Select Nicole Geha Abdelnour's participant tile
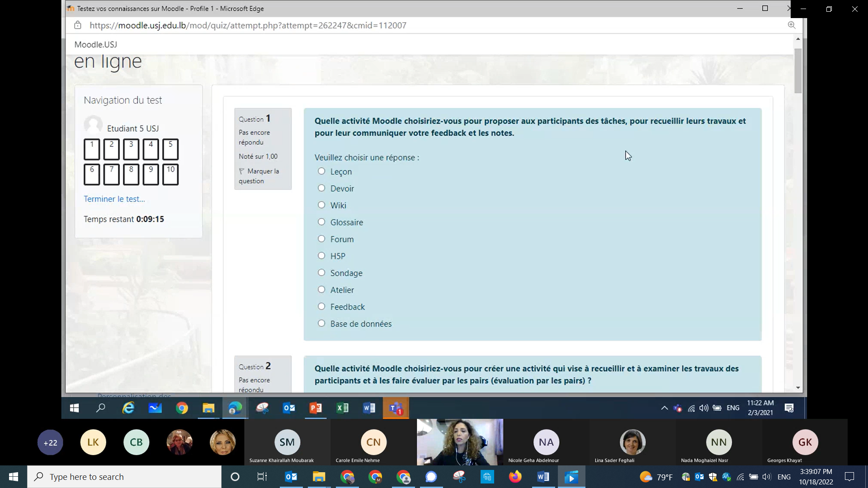 546,442
